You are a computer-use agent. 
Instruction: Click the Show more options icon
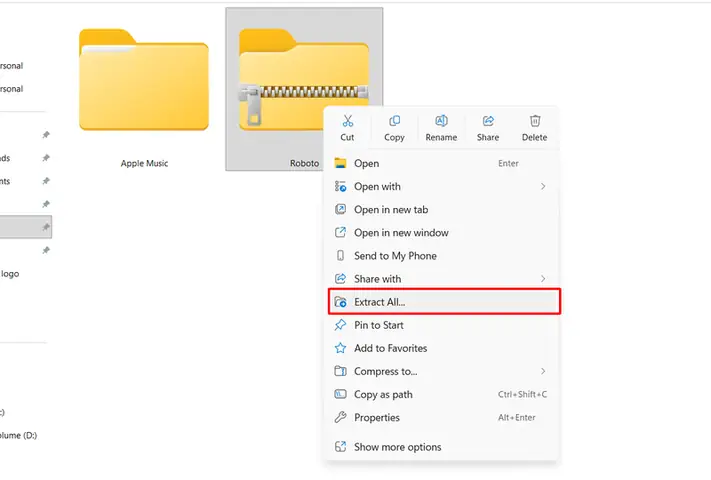point(340,446)
